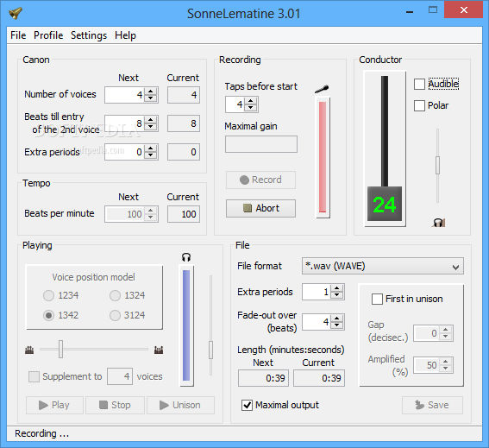Increase Taps before start value
Image resolution: width=489 pixels, height=448 pixels.
[251, 100]
